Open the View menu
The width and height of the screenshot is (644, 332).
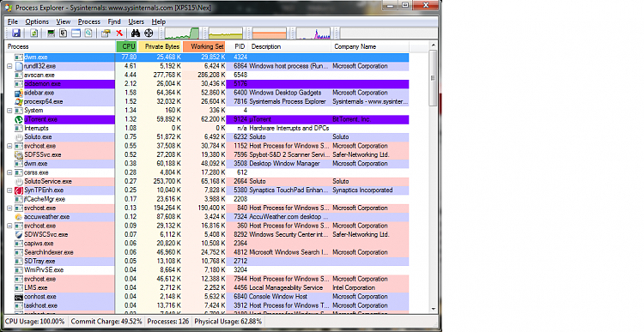point(64,21)
